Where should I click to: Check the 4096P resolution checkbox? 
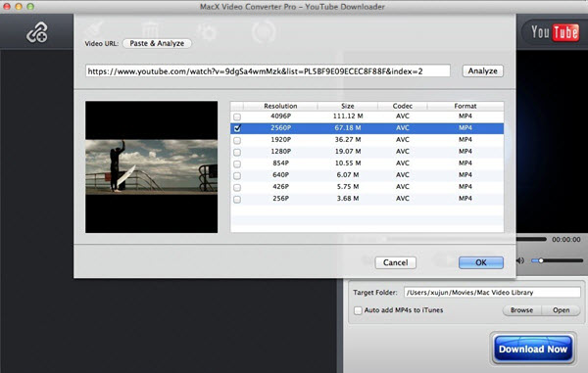point(237,117)
